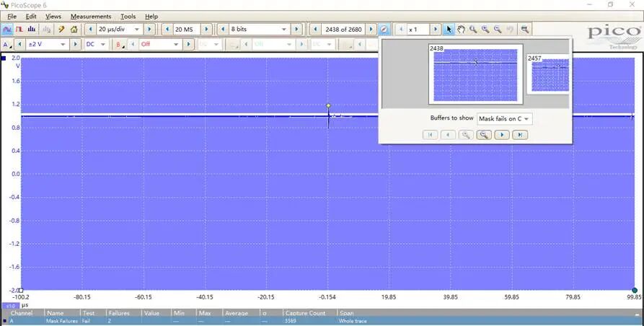Open Channel B Off range dropdown
The height and width of the screenshot is (326, 644).
[x=176, y=44]
